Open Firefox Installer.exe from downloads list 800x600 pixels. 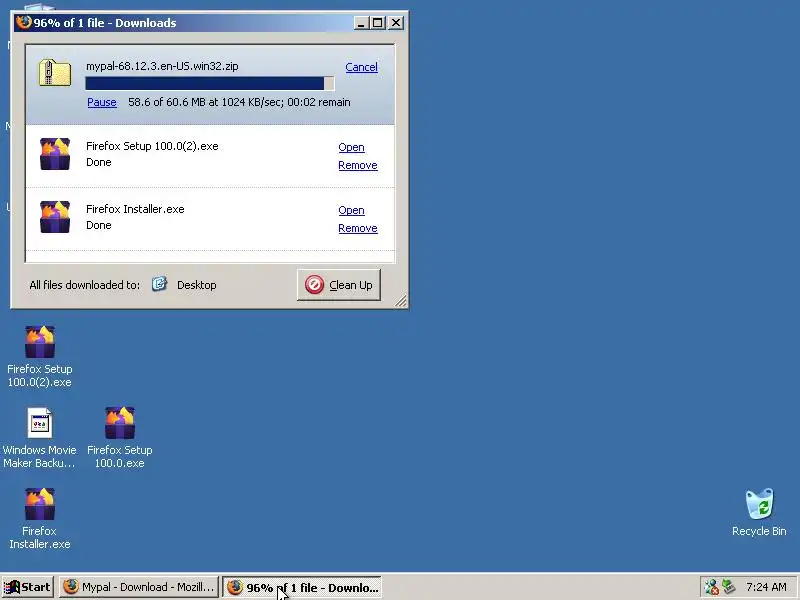point(351,210)
